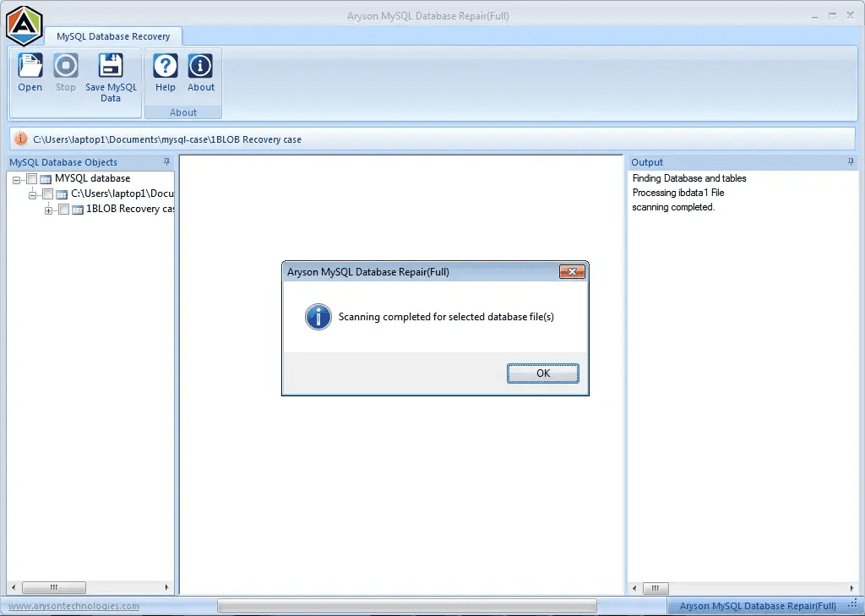Click the Output panel horizontal scrollbar thumb
Viewport: 865px width, 616px height.
pyautogui.click(x=656, y=588)
